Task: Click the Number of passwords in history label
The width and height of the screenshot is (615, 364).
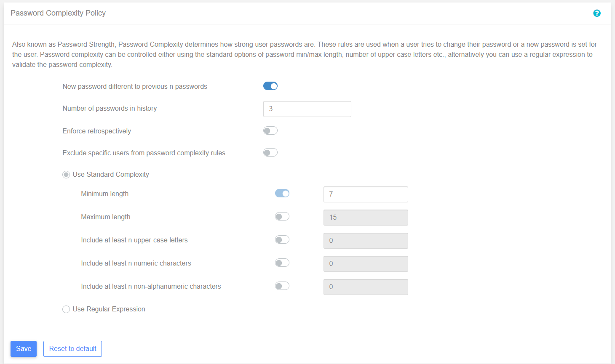Action: (x=110, y=109)
